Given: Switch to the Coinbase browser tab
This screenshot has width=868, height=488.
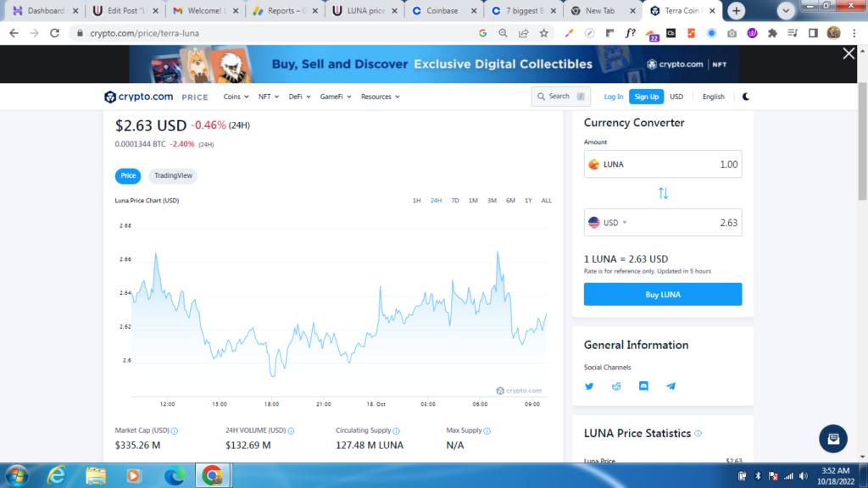Looking at the screenshot, I should (444, 10).
